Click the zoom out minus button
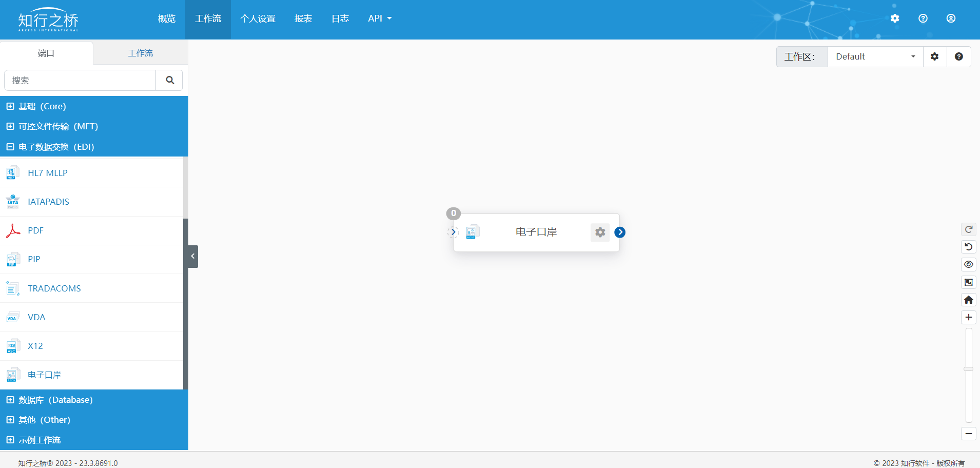The height and width of the screenshot is (468, 980). [x=968, y=434]
